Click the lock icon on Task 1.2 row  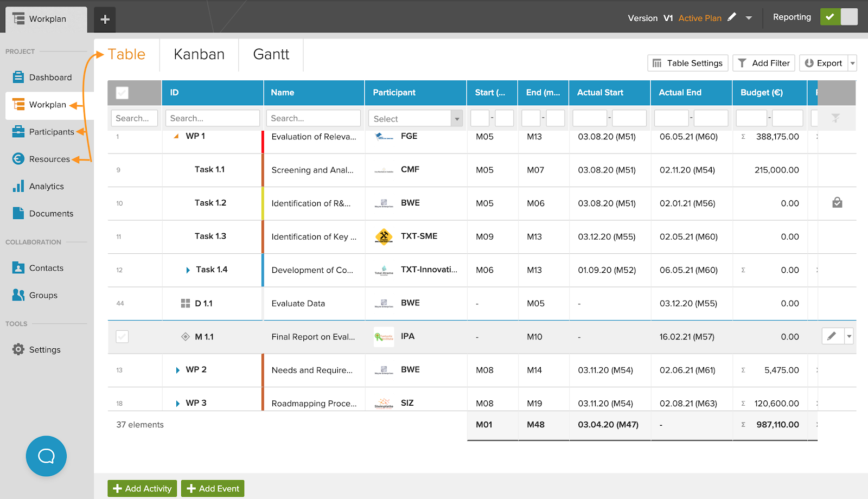(x=837, y=203)
